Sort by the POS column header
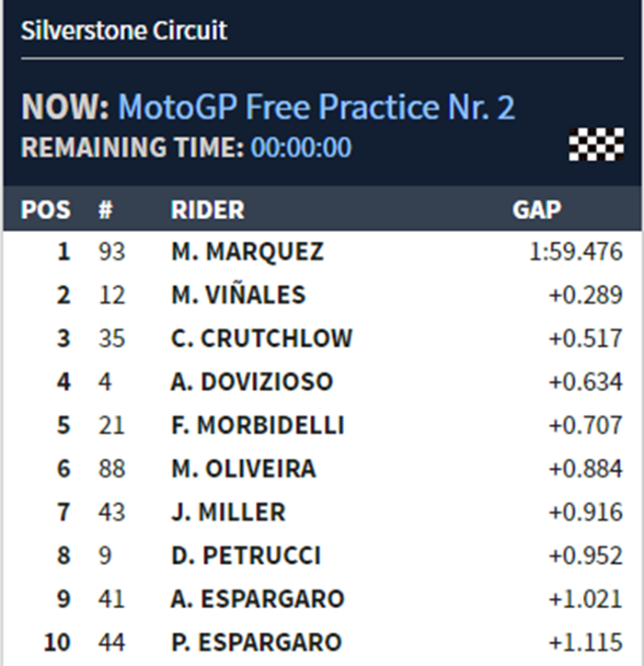 click(46, 210)
